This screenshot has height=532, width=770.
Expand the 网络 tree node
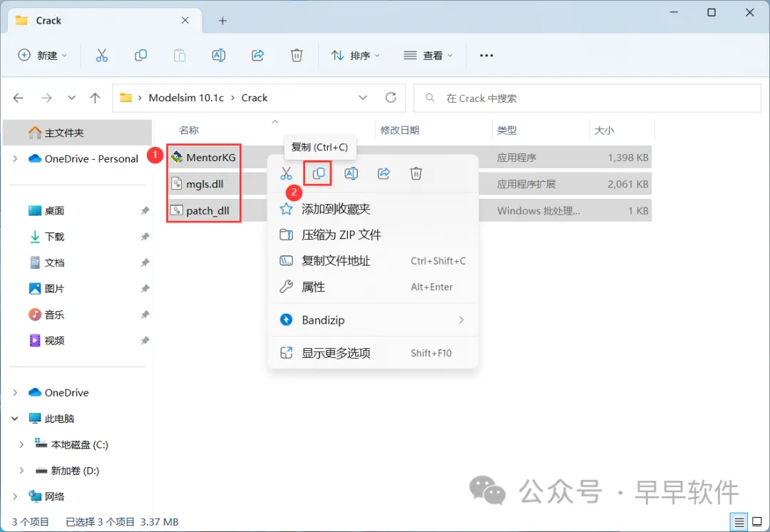coord(15,496)
